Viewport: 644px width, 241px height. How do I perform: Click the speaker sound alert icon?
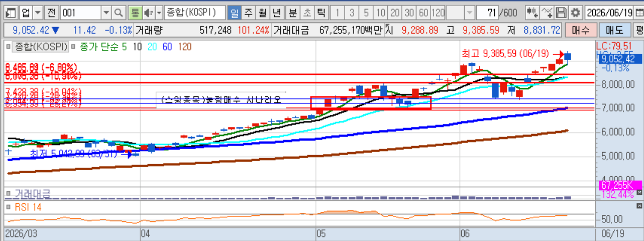pos(148,12)
